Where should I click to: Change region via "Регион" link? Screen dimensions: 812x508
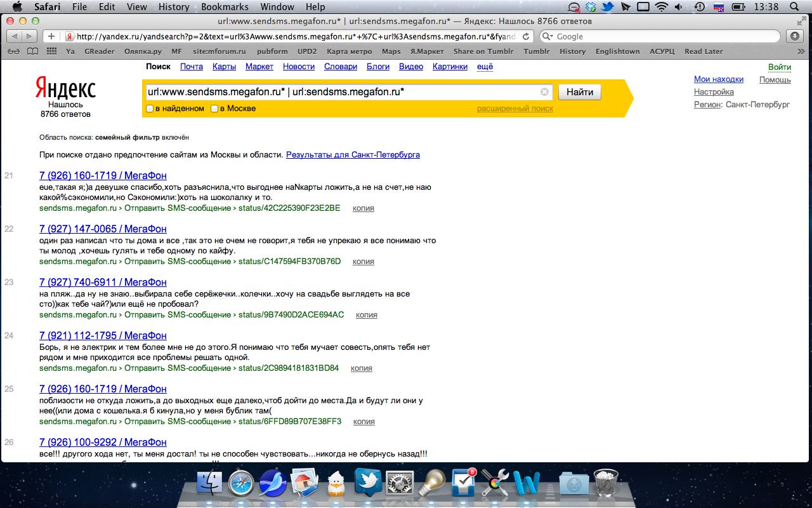[x=707, y=105]
